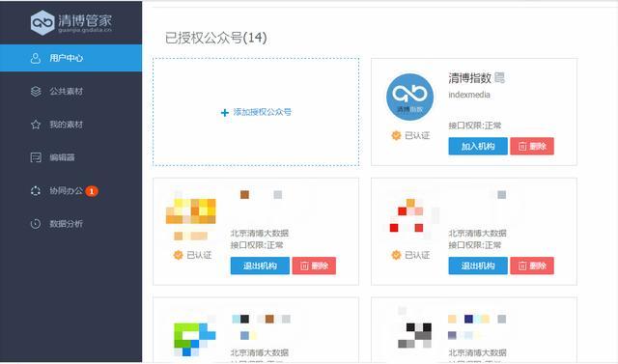Click 删除 button on 清博指数 card
This screenshot has height=364, width=618.
tap(532, 146)
